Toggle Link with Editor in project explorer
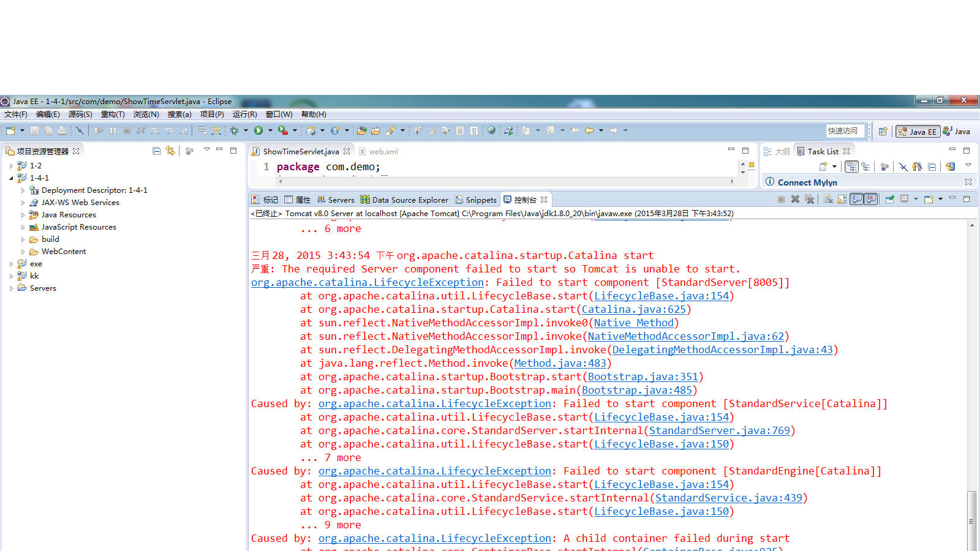The width and height of the screenshot is (980, 551). 170,151
